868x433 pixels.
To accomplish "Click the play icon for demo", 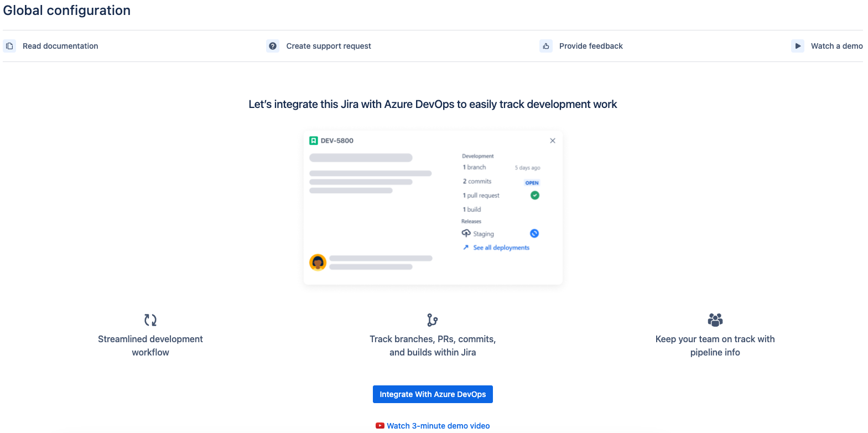I will tap(798, 46).
